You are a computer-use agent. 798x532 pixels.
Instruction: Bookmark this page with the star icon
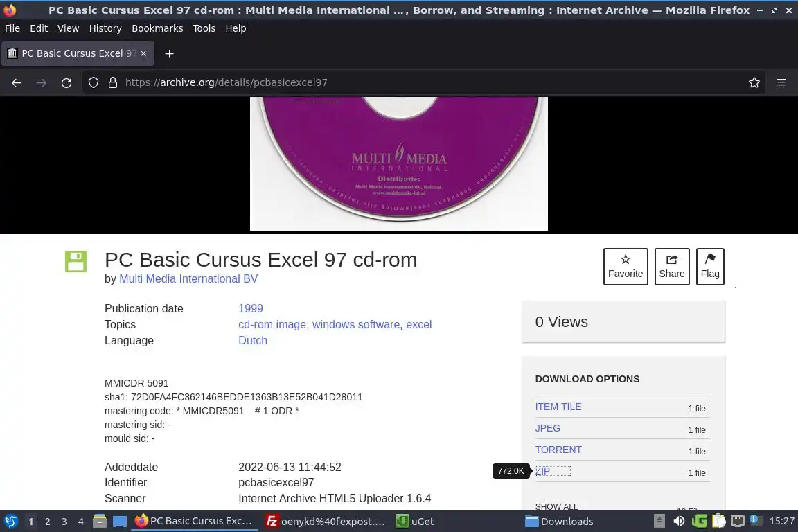click(754, 82)
